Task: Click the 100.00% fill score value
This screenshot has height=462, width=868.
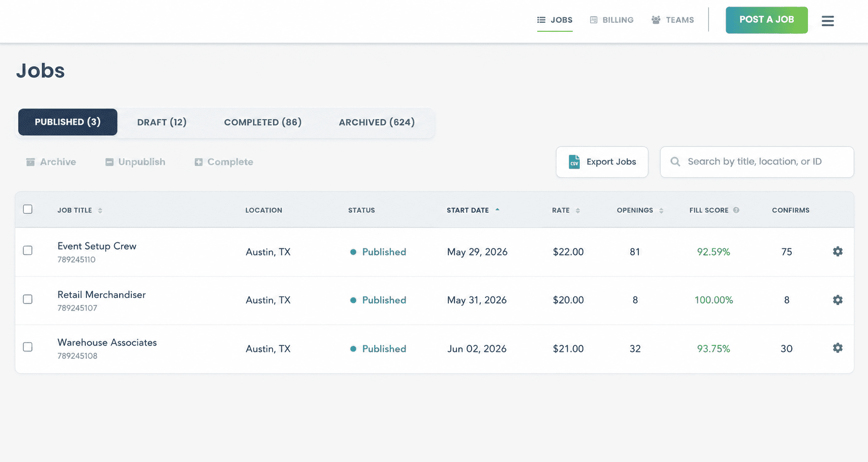Action: pyautogui.click(x=713, y=300)
